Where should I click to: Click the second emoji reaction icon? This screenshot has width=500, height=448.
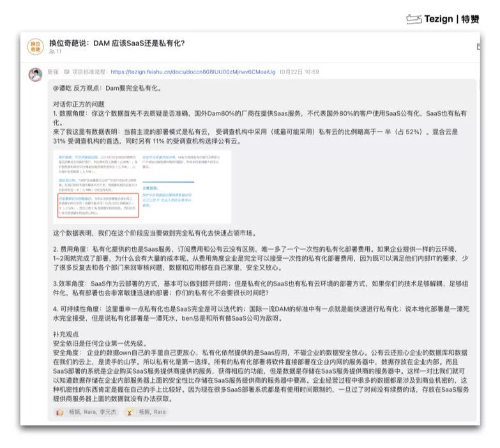click(x=128, y=412)
